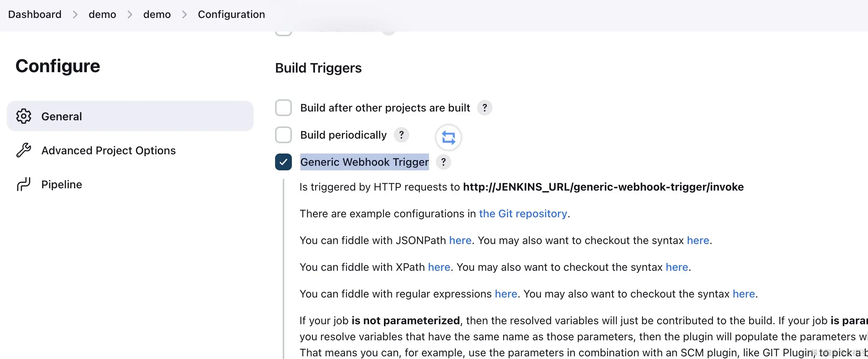The width and height of the screenshot is (868, 359).
Task: Open help for Build after other projects
Action: point(484,108)
